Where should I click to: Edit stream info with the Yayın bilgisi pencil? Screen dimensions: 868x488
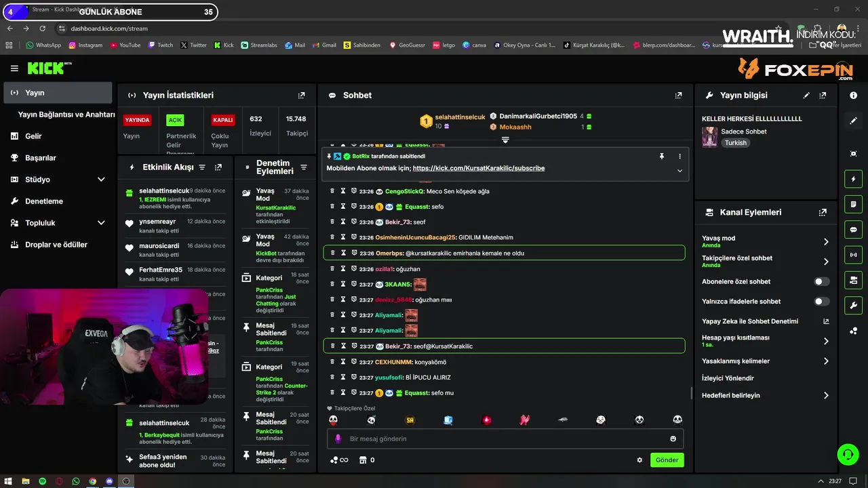pos(806,96)
